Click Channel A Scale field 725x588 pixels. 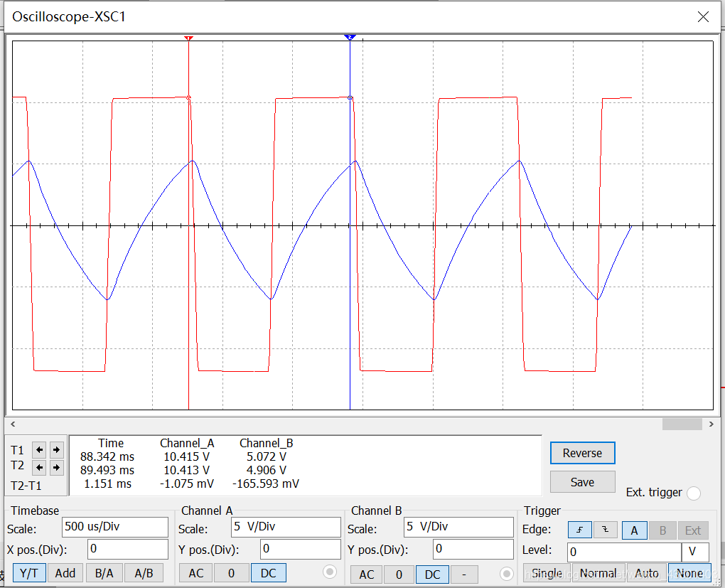pyautogui.click(x=286, y=527)
